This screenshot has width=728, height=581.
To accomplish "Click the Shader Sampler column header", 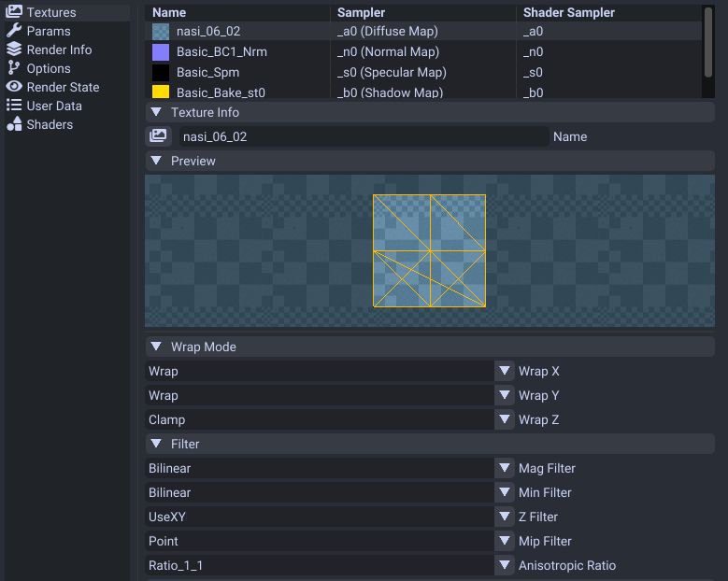I will 608,12.
